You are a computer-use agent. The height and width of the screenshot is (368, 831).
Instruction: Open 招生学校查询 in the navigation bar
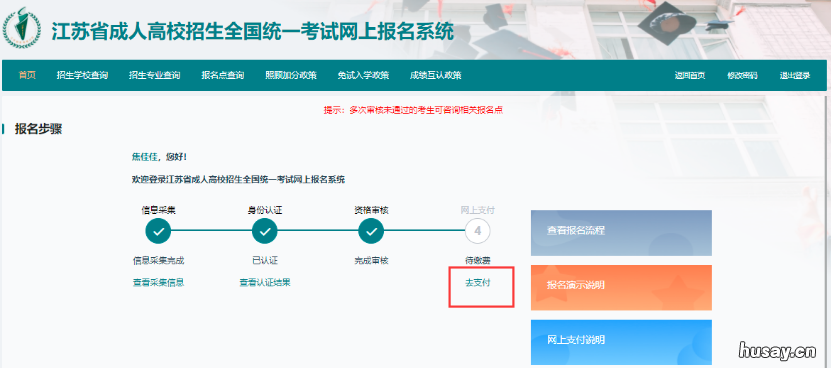tap(82, 75)
